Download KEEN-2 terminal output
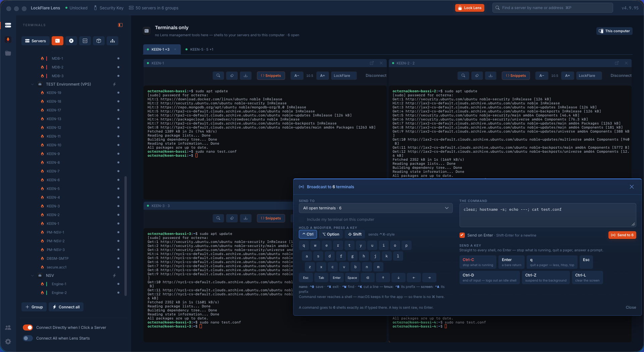The height and width of the screenshot is (352, 644). click(x=491, y=76)
